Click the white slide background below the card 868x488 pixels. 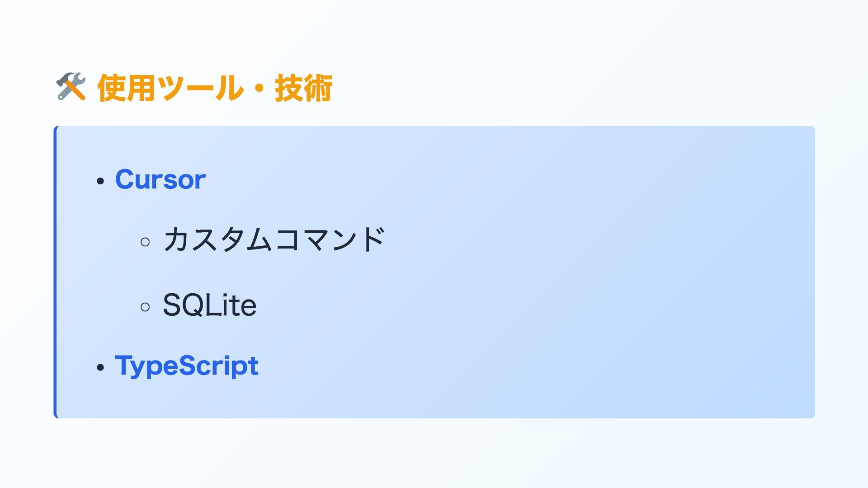tap(434, 452)
